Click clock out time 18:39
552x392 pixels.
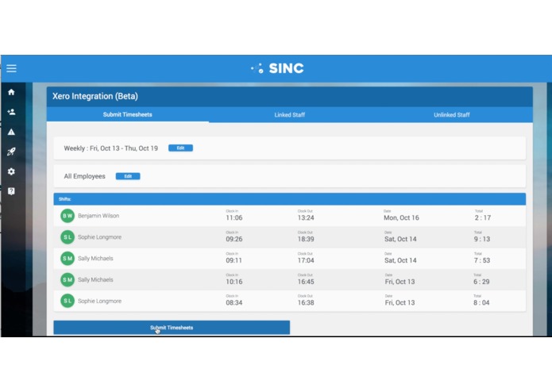(x=306, y=239)
